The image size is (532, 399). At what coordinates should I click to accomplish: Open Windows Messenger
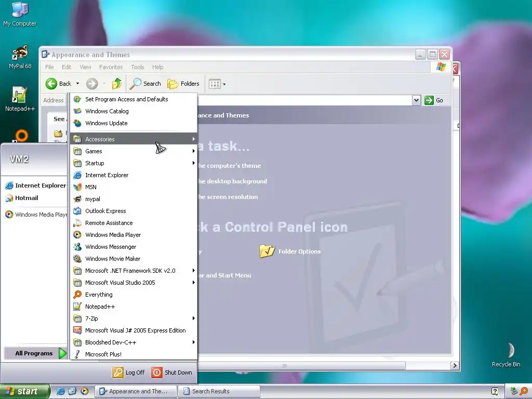point(134,247)
